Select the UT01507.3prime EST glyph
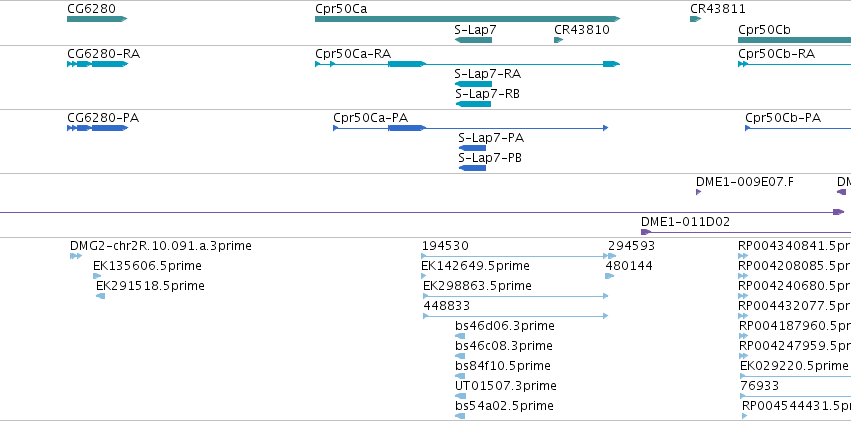Image resolution: width=851 pixels, height=421 pixels. 460,396
